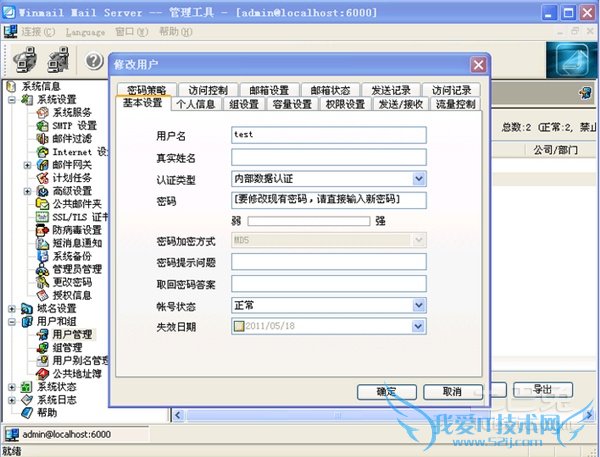600x457 pixels.
Task: Open 防病毒设置 in the tree
Action: (77, 230)
